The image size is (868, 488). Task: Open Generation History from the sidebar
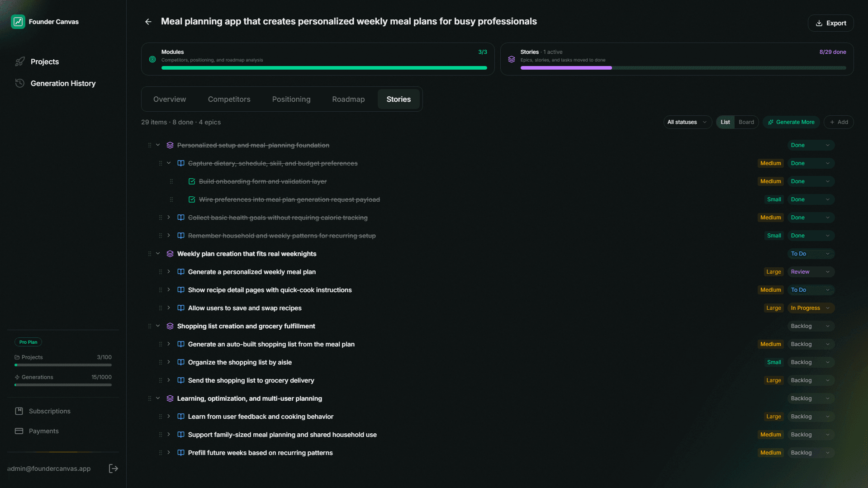(63, 83)
